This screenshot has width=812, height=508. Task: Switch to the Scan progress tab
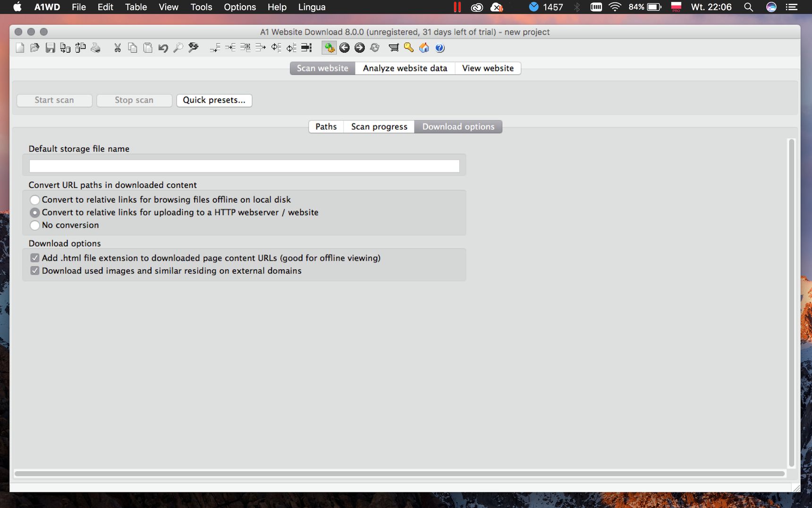pos(379,127)
